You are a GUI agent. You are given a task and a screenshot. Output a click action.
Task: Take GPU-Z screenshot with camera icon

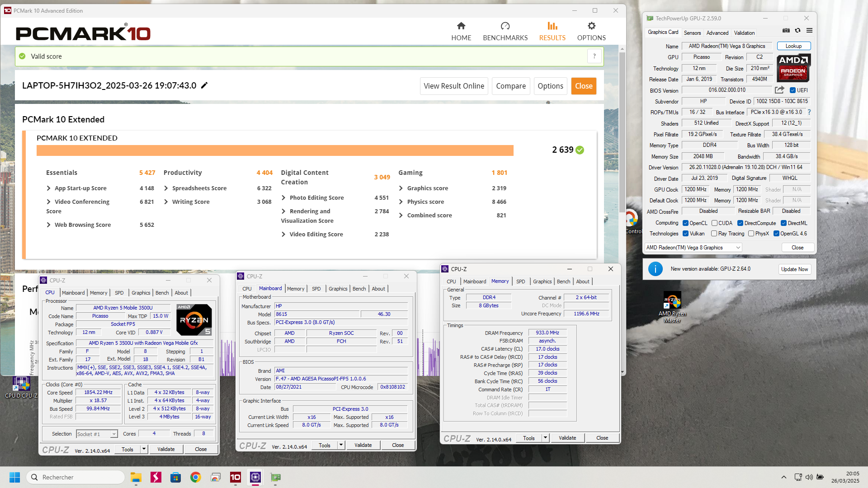coord(786,30)
